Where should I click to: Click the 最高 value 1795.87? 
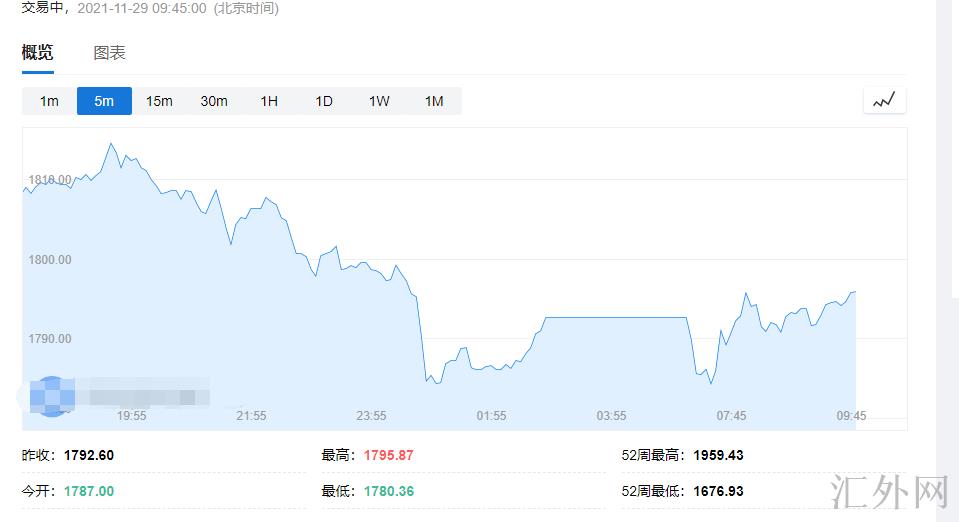click(x=389, y=455)
